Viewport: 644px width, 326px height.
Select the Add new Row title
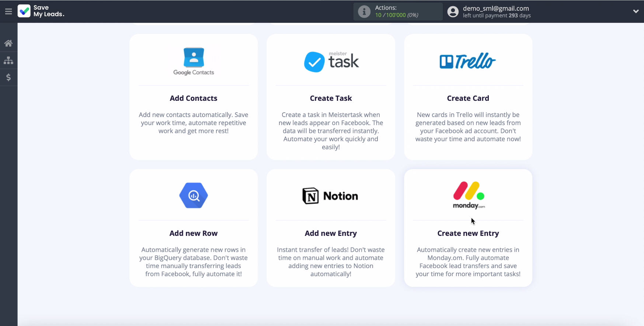194,233
